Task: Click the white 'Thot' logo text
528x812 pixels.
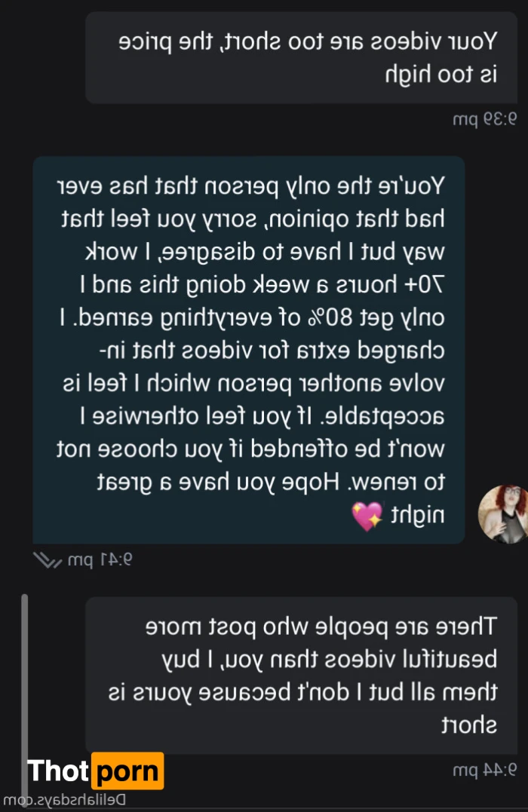Action: 59,771
